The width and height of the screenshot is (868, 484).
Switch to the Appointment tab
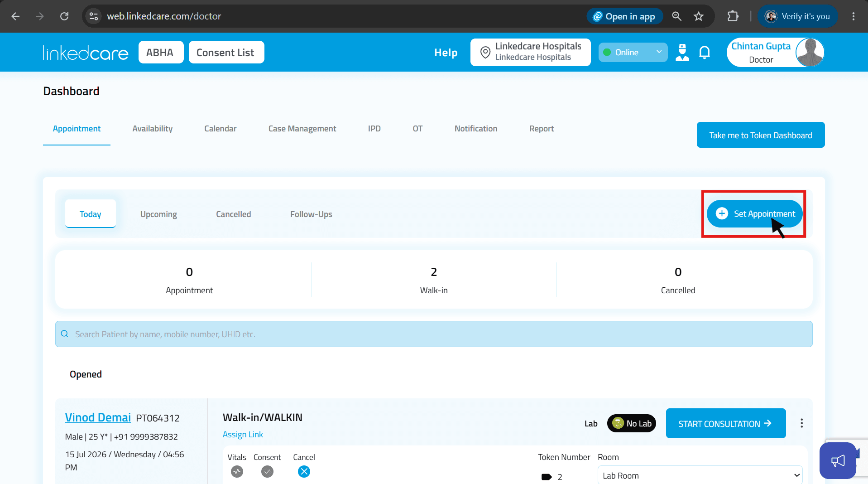pos(77,129)
